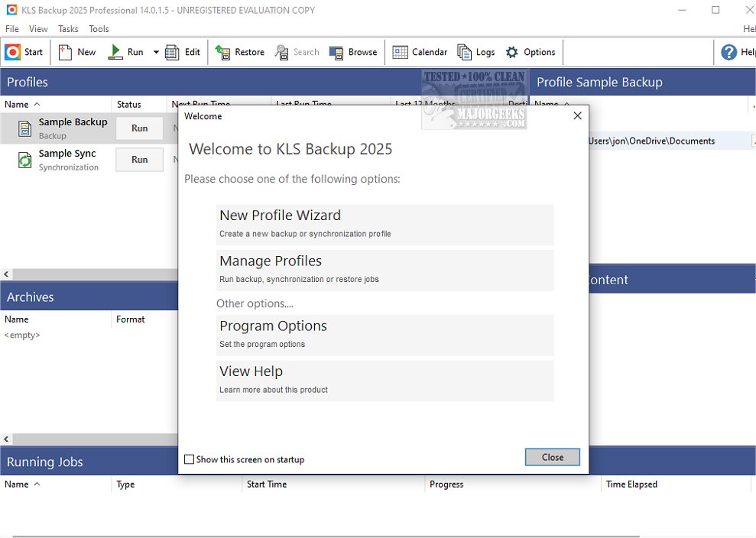Open the View menu

point(38,29)
